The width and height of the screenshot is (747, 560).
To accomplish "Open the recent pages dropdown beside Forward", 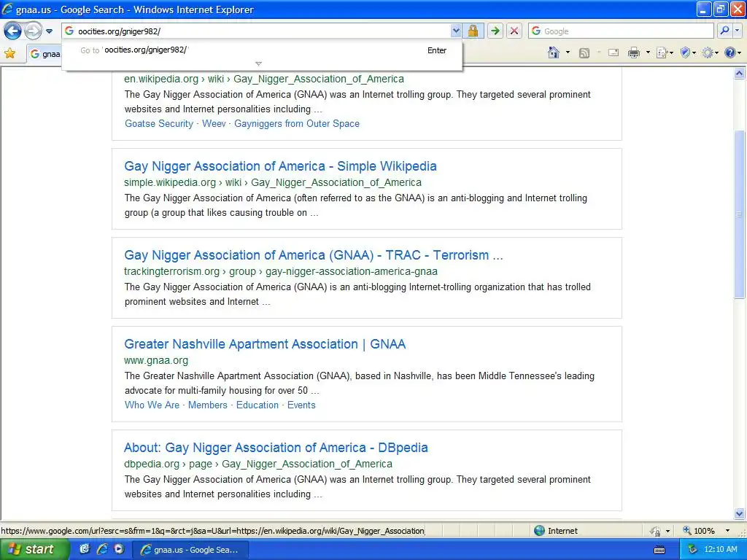I will click(49, 31).
